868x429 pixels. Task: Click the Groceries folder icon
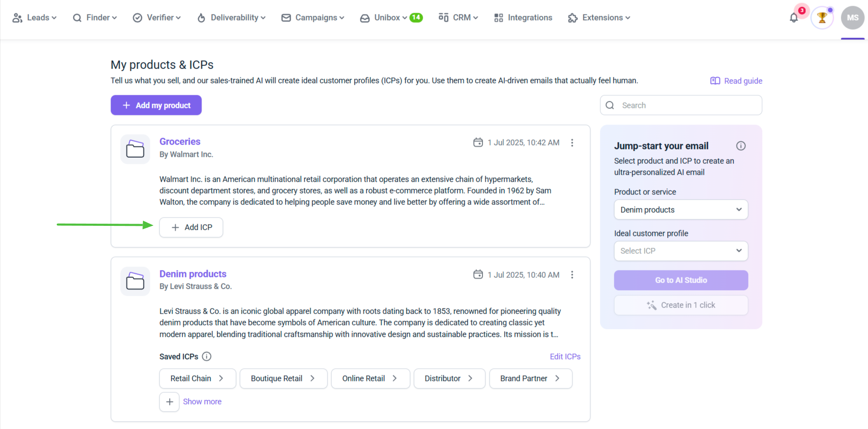pyautogui.click(x=135, y=149)
